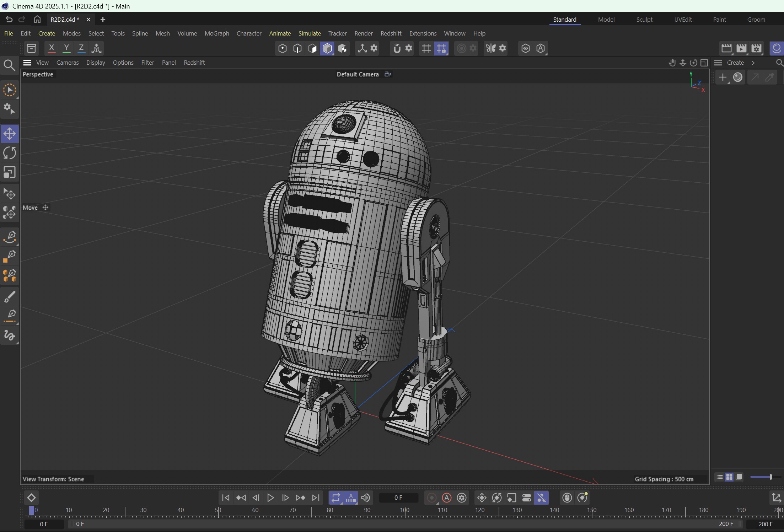
Task: Open viewport Options menu
Action: pyautogui.click(x=123, y=63)
